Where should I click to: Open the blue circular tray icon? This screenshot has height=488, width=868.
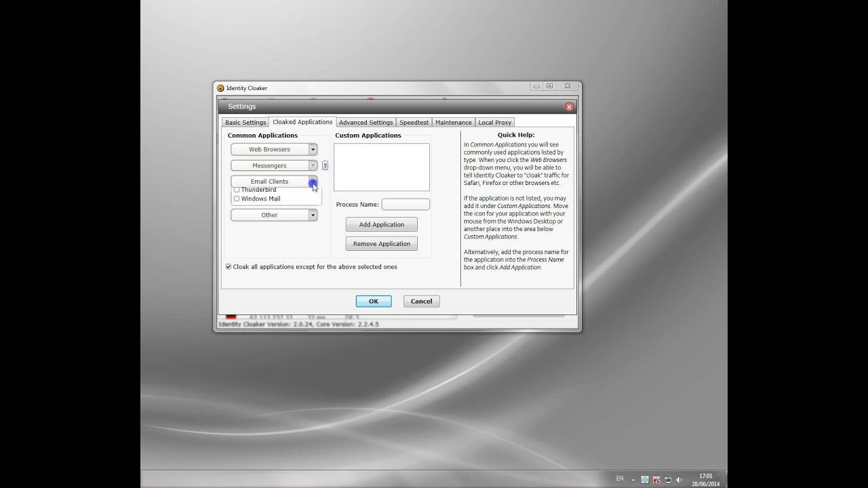pyautogui.click(x=645, y=479)
